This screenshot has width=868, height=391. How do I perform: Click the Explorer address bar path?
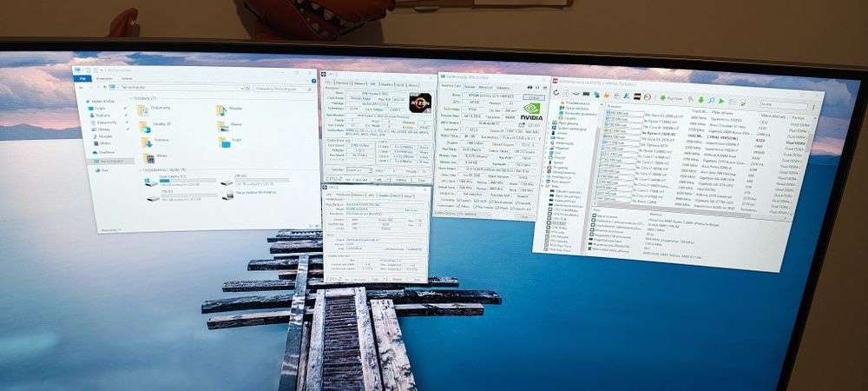[x=132, y=87]
